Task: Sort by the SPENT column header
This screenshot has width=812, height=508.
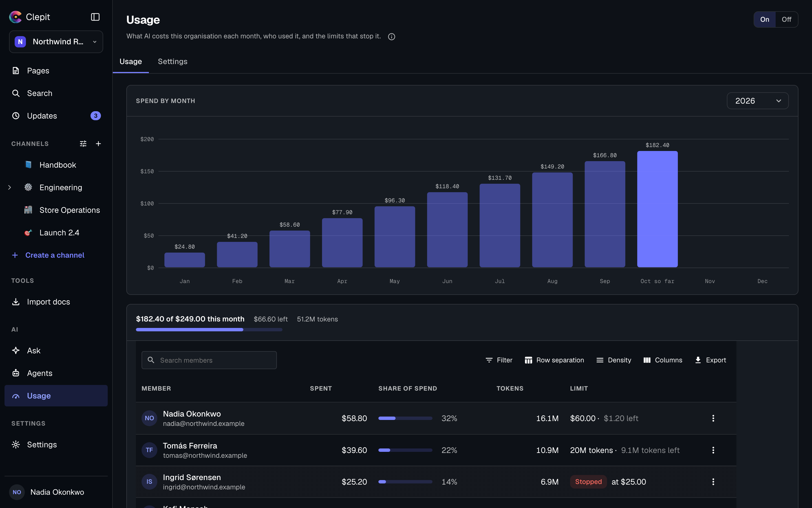Action: tap(321, 388)
